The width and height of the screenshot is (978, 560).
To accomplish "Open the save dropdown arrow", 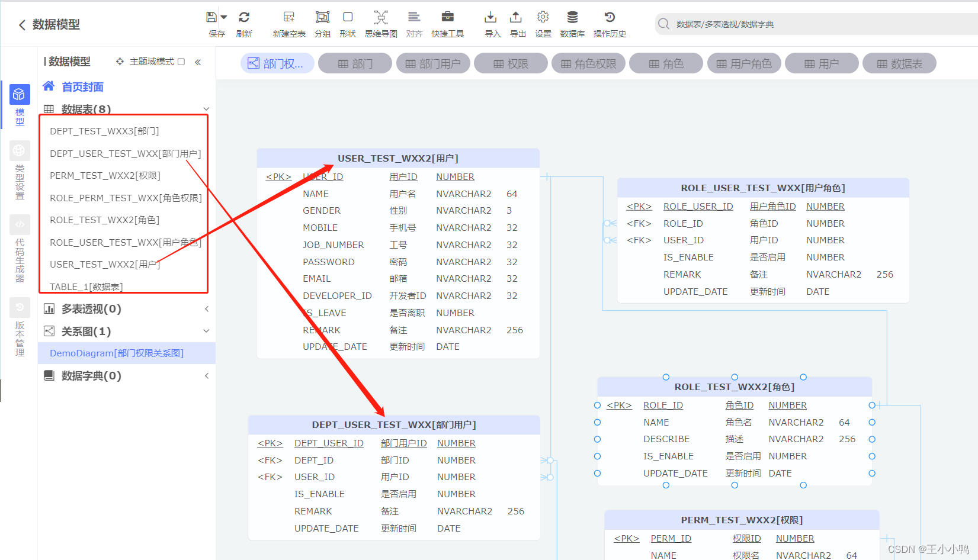I will click(x=224, y=17).
